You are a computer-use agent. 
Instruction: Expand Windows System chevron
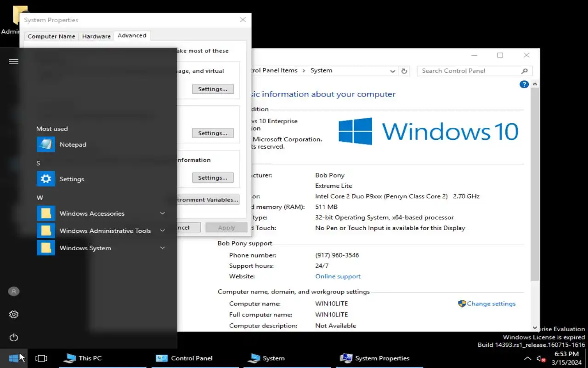(x=162, y=248)
